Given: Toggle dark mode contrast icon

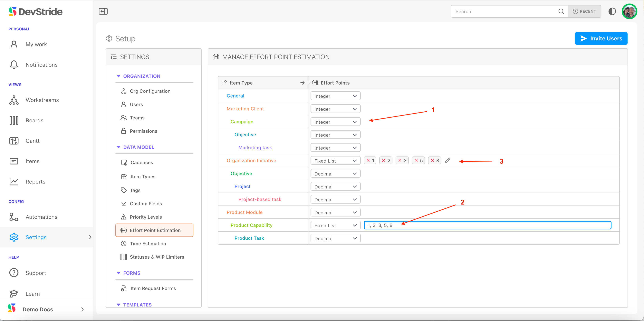Looking at the screenshot, I should point(612,12).
